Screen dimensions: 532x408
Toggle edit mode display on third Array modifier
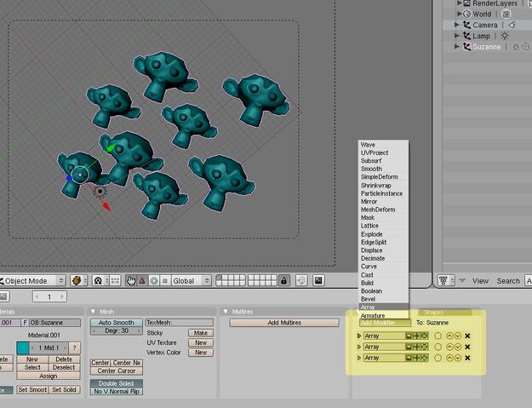click(424, 358)
